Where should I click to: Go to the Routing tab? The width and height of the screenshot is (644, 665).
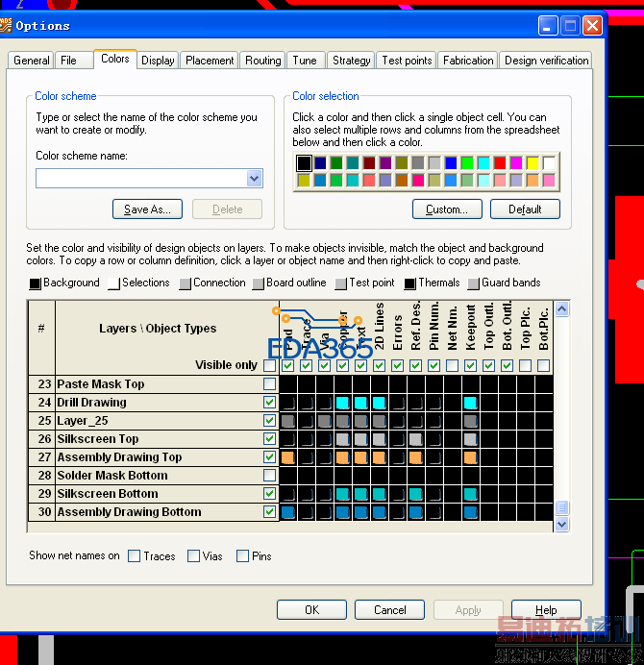262,61
